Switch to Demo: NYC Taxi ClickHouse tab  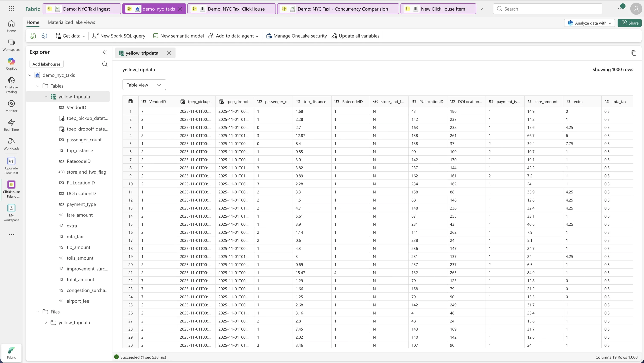tap(232, 9)
